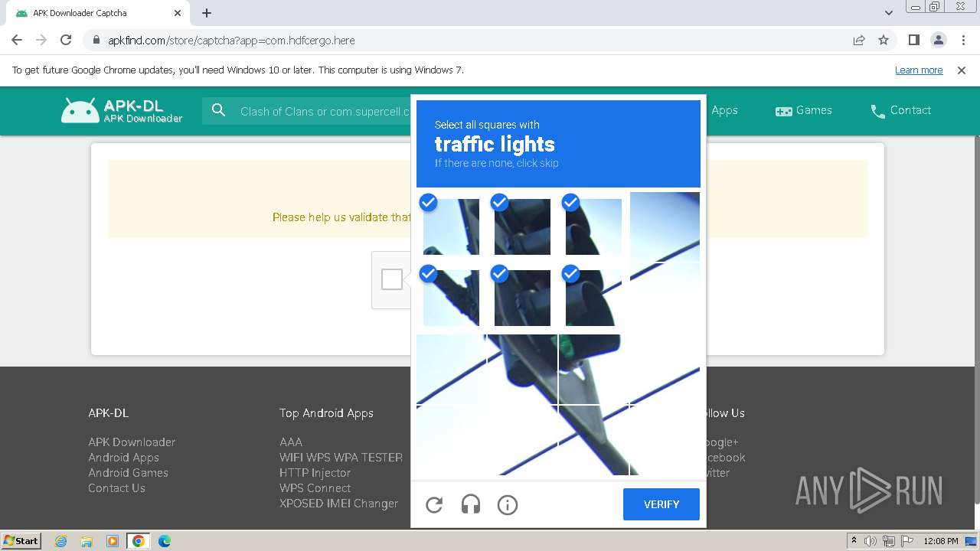Deselect top-row second traffic light tile
Screen dimensions: 980x551
[x=522, y=227]
